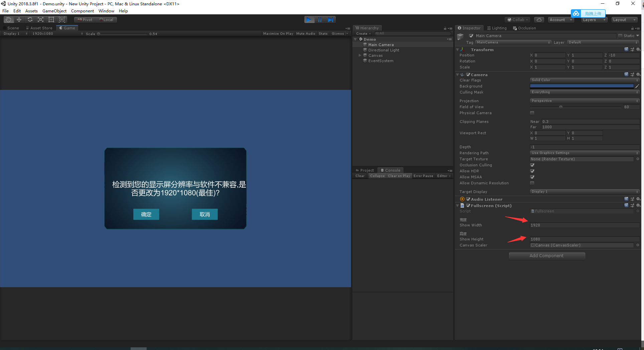Viewport: 644px width, 350px height.
Task: Click the 确定 button in the dialog
Action: click(146, 214)
